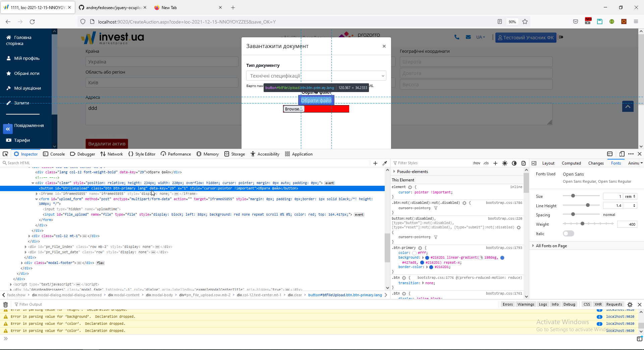
Task: Toggle the three-pane inspector icon
Action: pyautogui.click(x=534, y=163)
